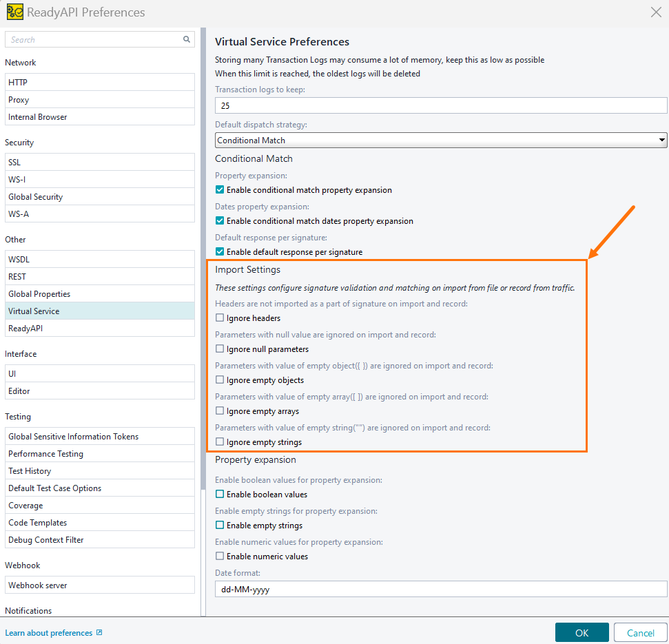The width and height of the screenshot is (669, 644).
Task: Check Ignore null parameters
Action: coord(220,349)
